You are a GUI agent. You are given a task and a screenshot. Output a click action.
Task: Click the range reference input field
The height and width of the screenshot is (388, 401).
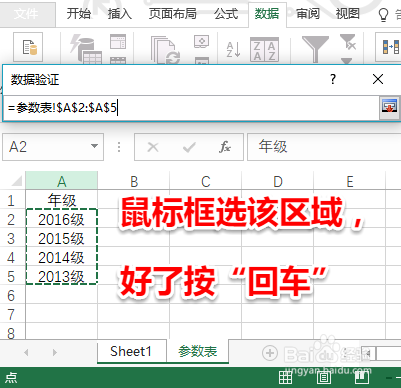pyautogui.click(x=191, y=108)
